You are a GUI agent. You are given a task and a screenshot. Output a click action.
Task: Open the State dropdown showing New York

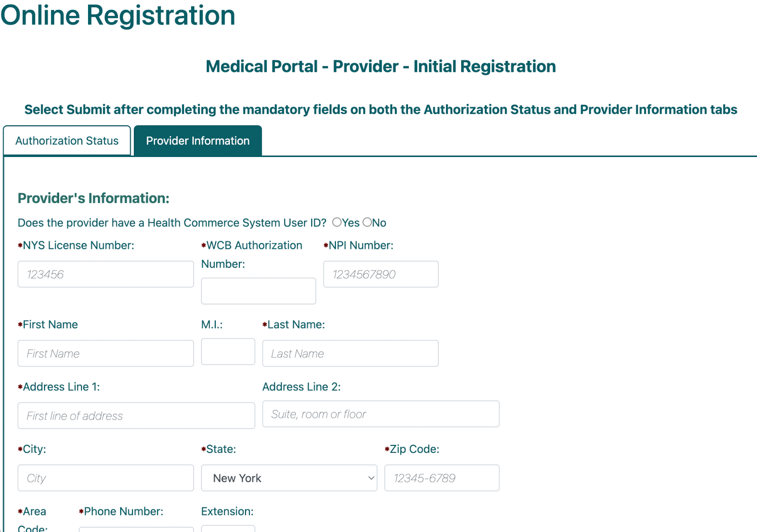click(x=289, y=478)
